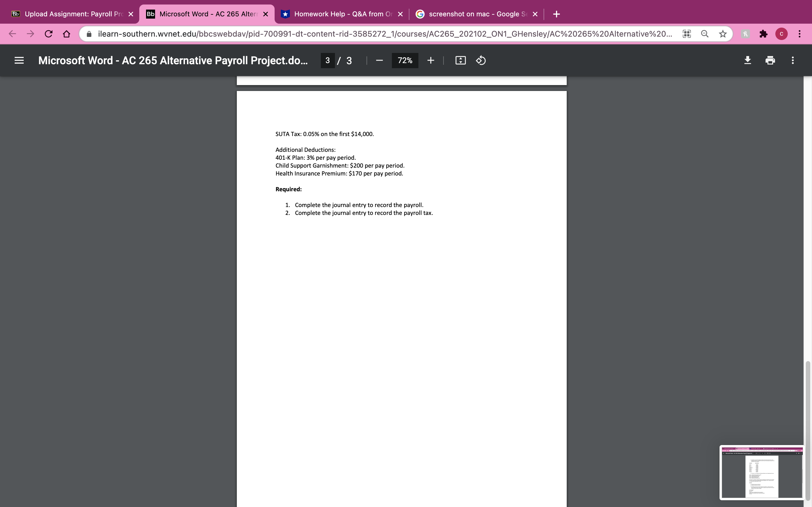Click the profile avatar in toolbar

[782, 34]
